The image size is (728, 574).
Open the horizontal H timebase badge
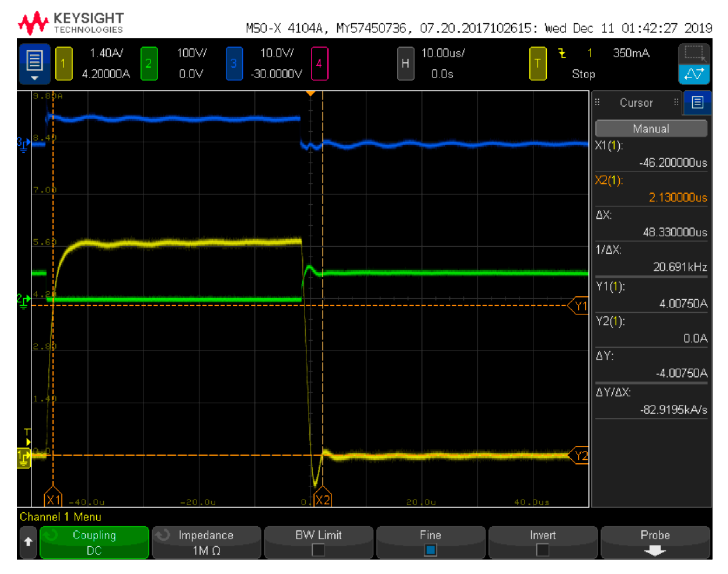[405, 63]
